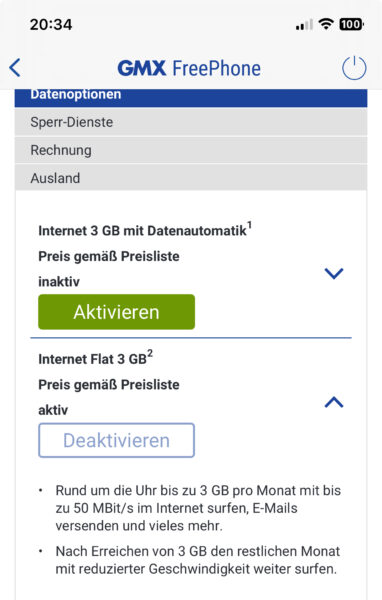Deactivate the Internet Flat 3 GB option
The width and height of the screenshot is (382, 600).
coord(116,440)
